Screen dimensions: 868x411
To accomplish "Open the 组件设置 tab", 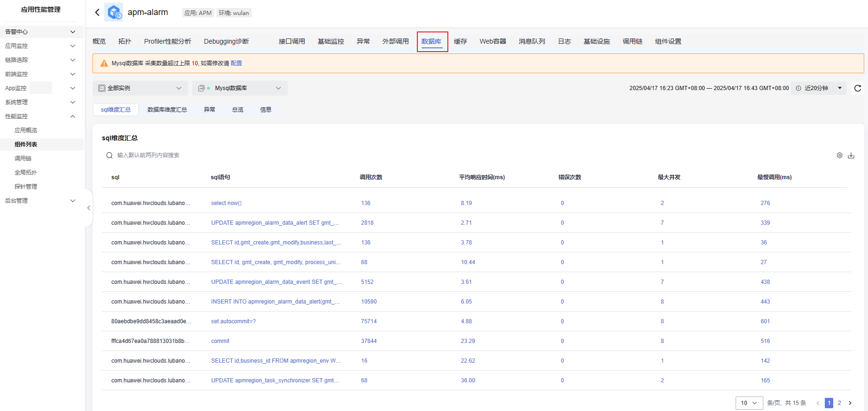I will [x=668, y=41].
